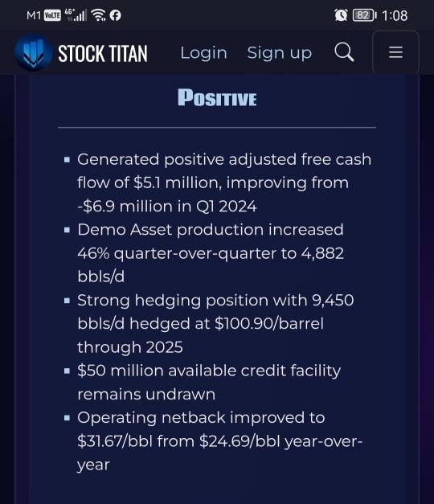Tap the battery indicator showing 82
434x504 pixels.
(x=365, y=15)
